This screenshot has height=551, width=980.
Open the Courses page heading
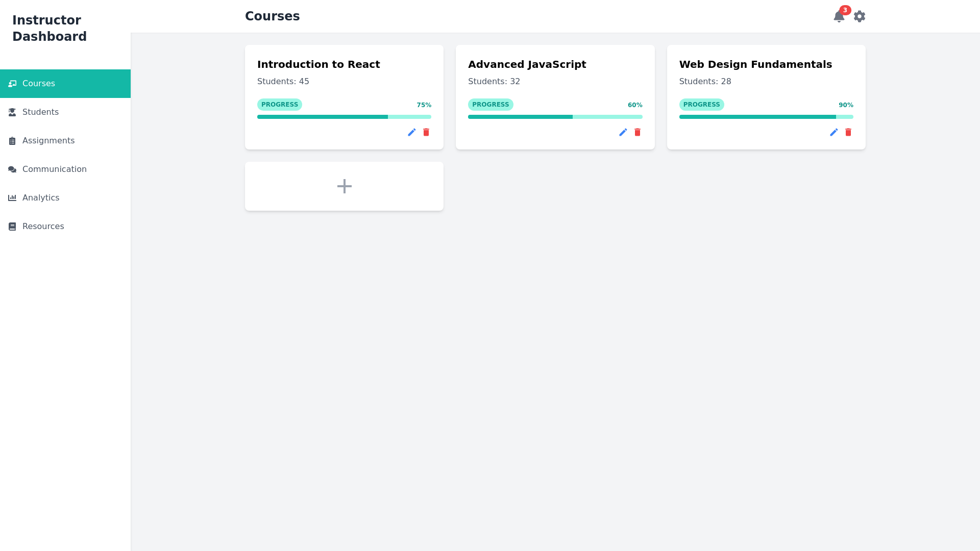coord(272,16)
